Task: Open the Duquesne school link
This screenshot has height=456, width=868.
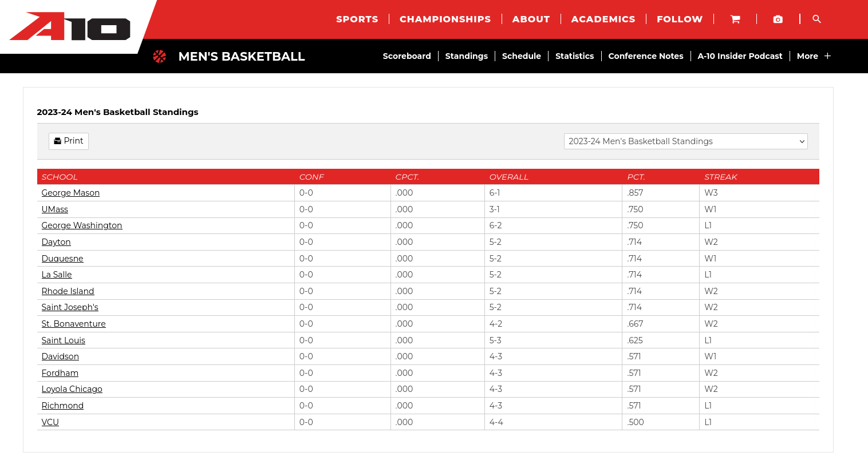Action: click(62, 259)
